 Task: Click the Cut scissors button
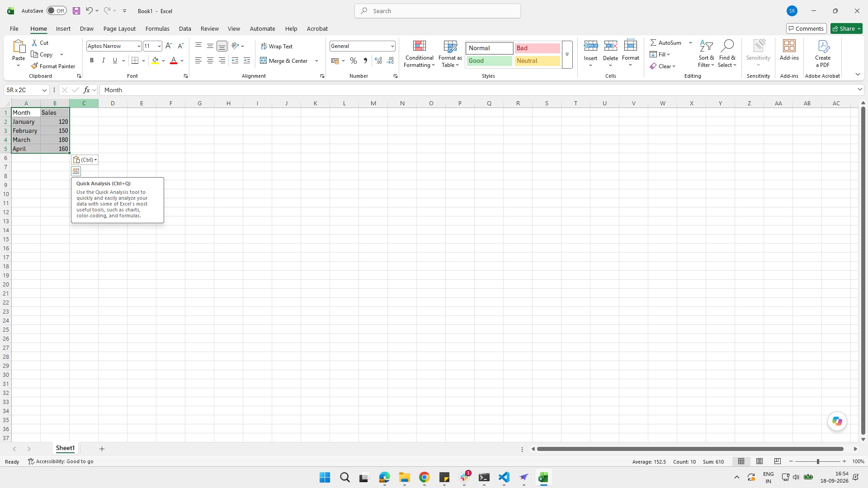pyautogui.click(x=40, y=42)
